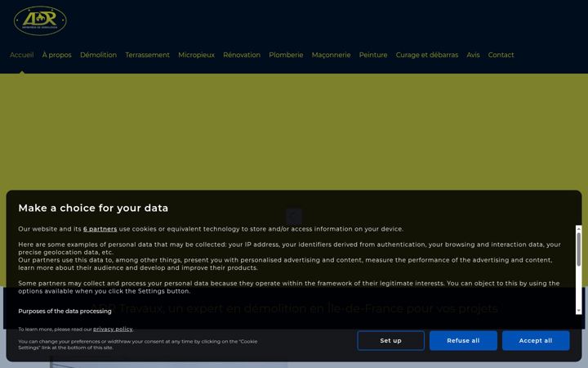Open the Démolition section

98,55
